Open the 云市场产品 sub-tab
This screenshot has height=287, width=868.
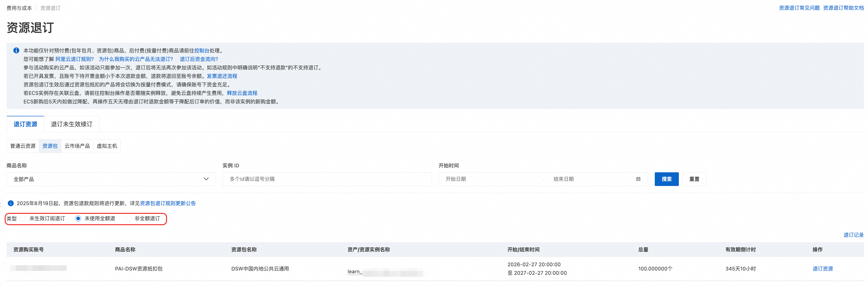point(77,146)
